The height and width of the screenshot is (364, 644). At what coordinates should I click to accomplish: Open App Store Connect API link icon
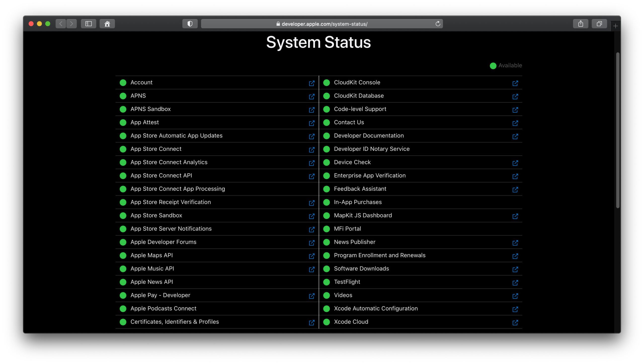click(311, 176)
